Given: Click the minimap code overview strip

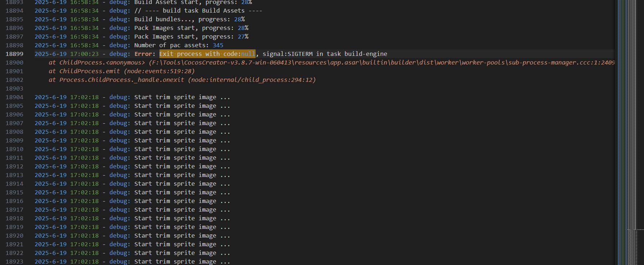Looking at the screenshot, I should tap(626, 108).
